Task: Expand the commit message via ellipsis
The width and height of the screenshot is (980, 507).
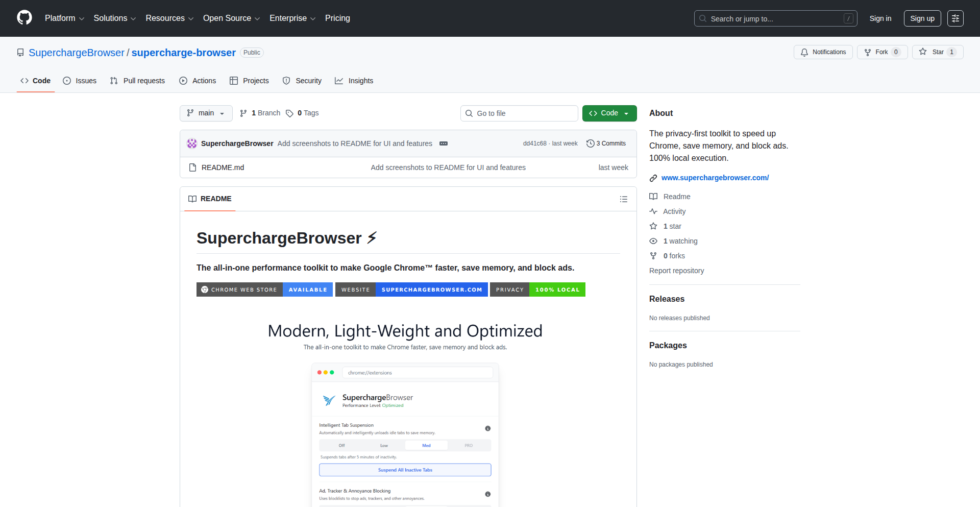Action: coord(443,143)
